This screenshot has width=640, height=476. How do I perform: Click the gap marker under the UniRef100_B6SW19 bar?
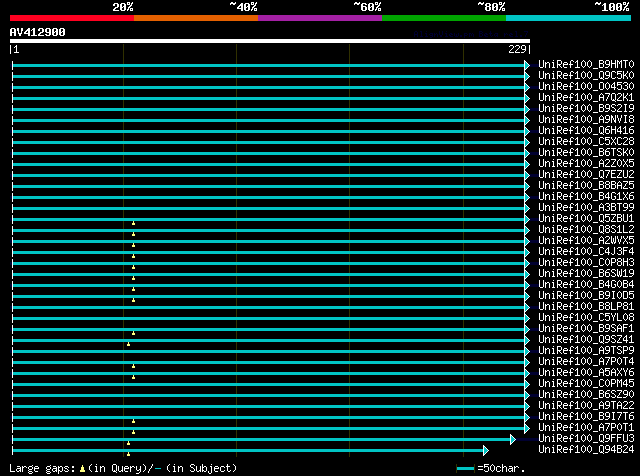[133, 278]
